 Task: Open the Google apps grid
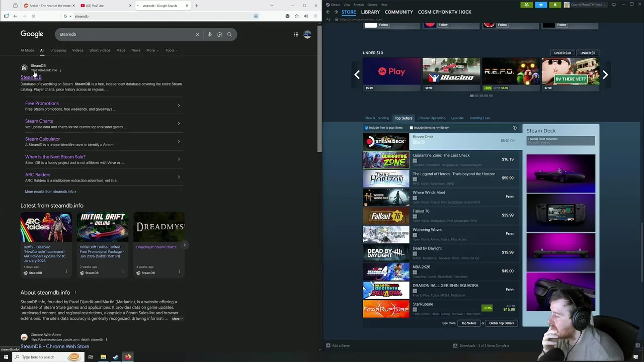(x=296, y=34)
